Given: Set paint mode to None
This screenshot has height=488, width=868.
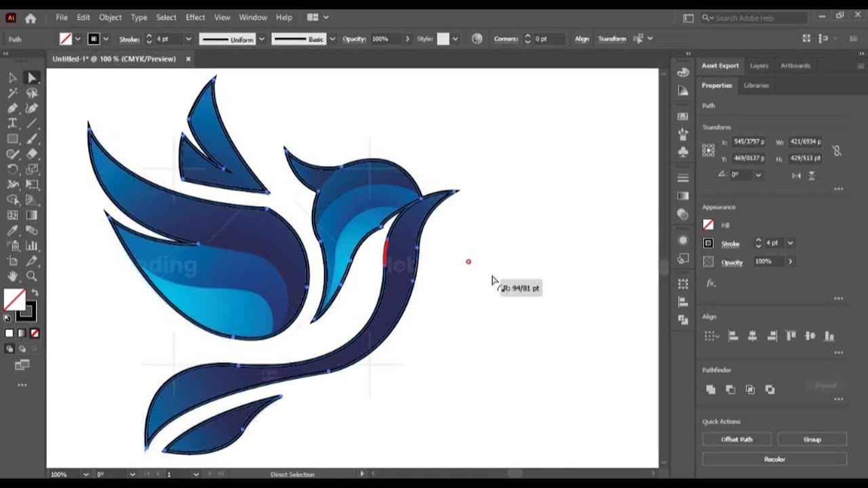Looking at the screenshot, I should click(x=35, y=333).
